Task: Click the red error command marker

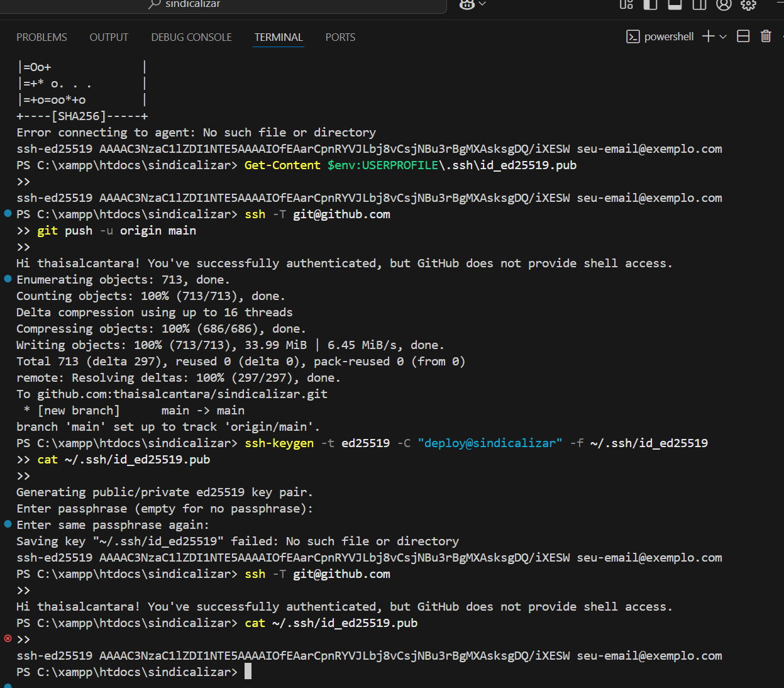Action: pyautogui.click(x=8, y=638)
